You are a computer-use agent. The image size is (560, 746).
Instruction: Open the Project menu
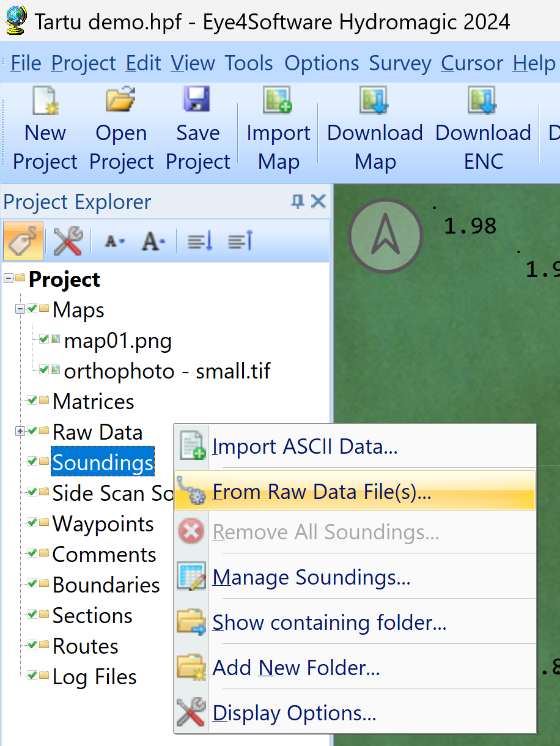84,63
